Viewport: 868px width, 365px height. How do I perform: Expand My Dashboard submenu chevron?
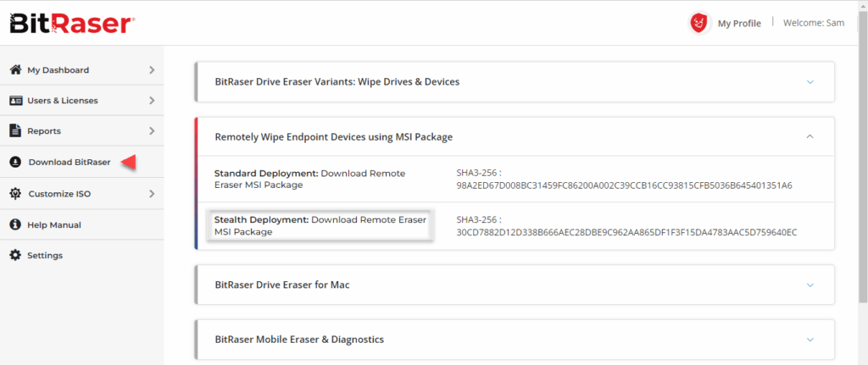(x=153, y=69)
